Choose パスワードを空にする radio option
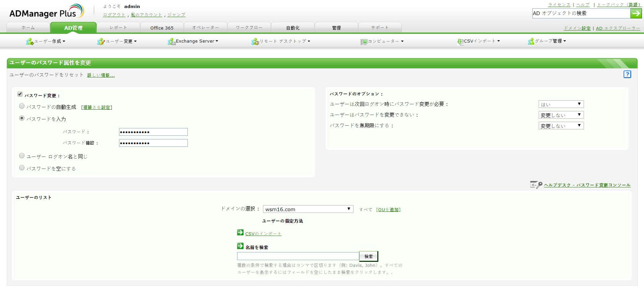 pos(22,168)
